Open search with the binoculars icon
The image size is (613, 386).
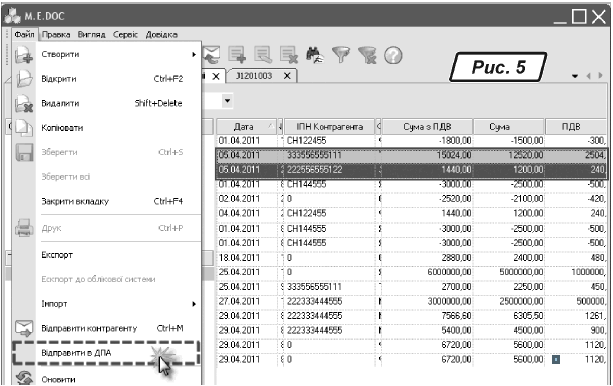coord(315,55)
